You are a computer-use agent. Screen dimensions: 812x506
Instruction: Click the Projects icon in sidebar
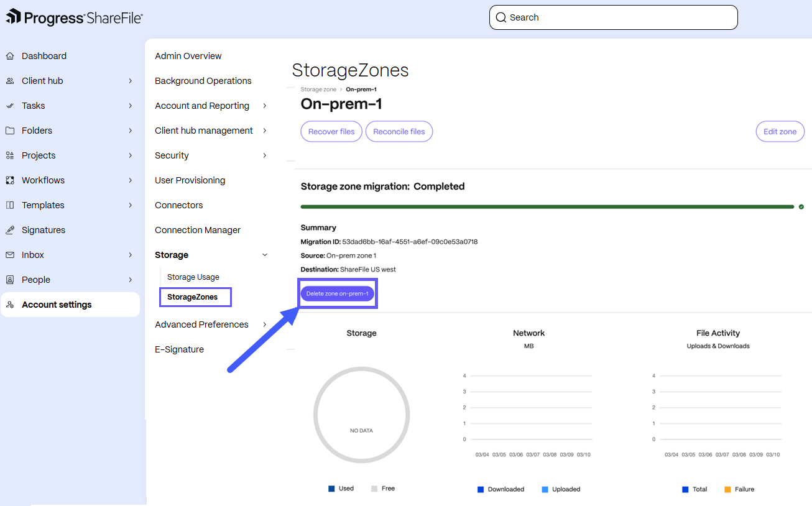click(10, 155)
